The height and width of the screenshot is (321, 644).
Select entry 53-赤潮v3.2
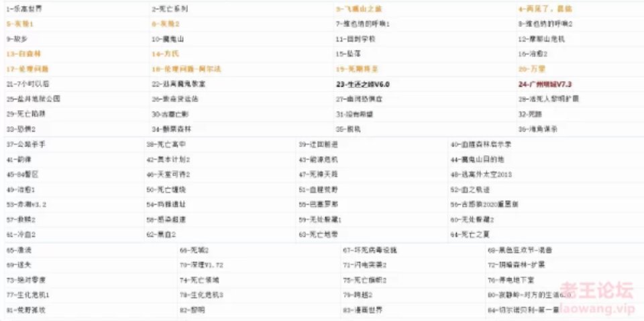click(26, 204)
